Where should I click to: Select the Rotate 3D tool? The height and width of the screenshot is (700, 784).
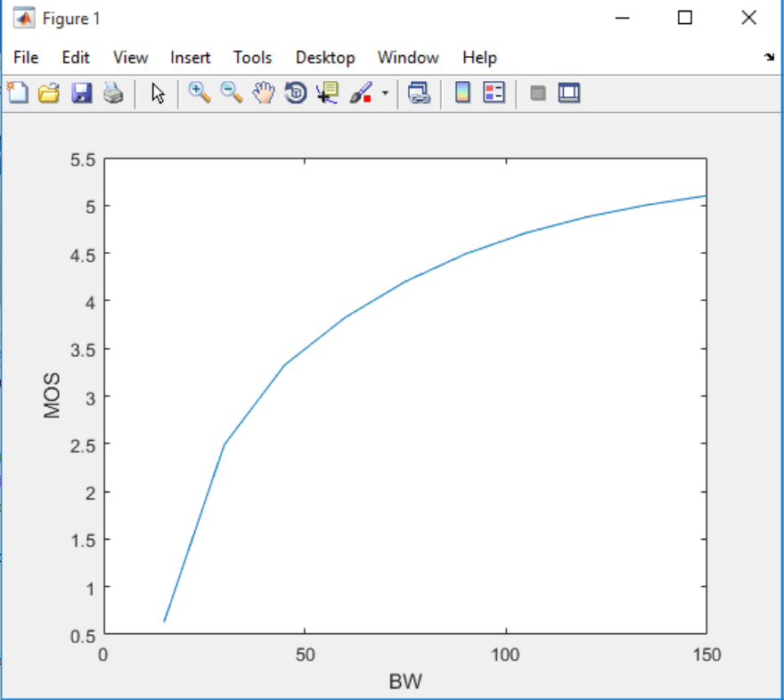(x=296, y=93)
